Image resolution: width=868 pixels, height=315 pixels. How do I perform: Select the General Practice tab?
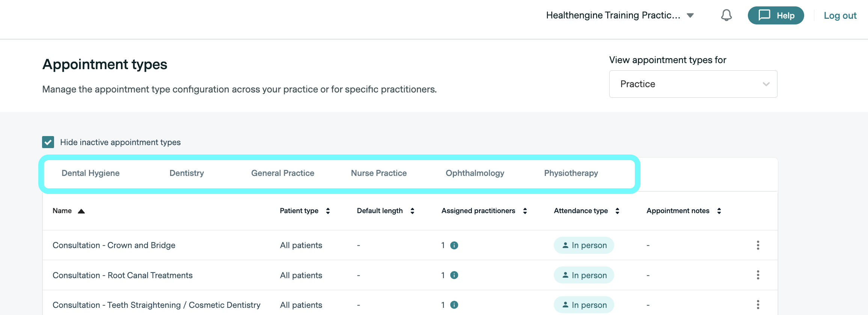[283, 173]
